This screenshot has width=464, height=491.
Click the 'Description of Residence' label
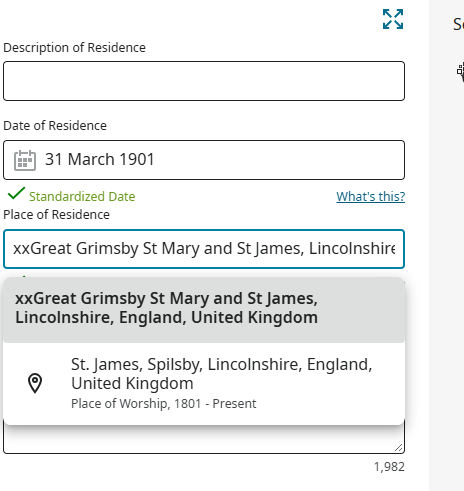(74, 48)
